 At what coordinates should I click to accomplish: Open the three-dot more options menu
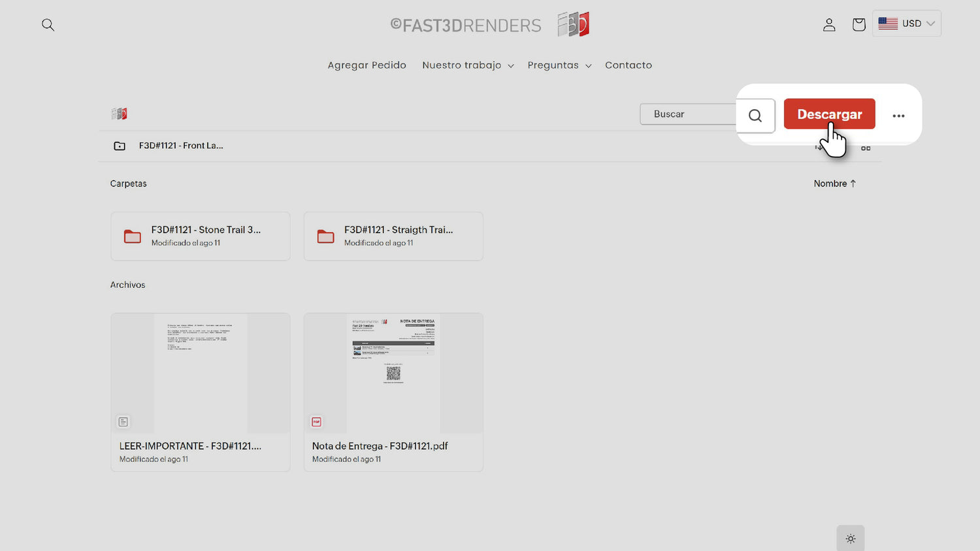898,116
